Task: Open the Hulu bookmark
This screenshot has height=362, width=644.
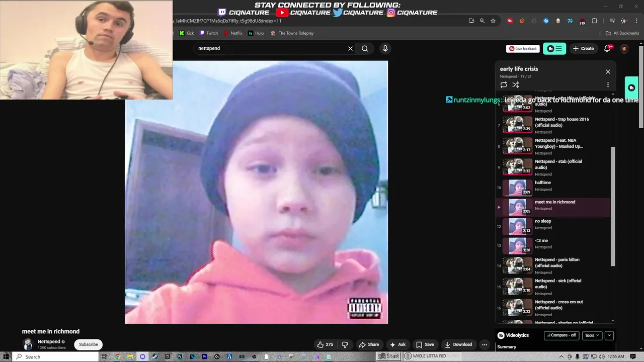Action: pyautogui.click(x=256, y=33)
